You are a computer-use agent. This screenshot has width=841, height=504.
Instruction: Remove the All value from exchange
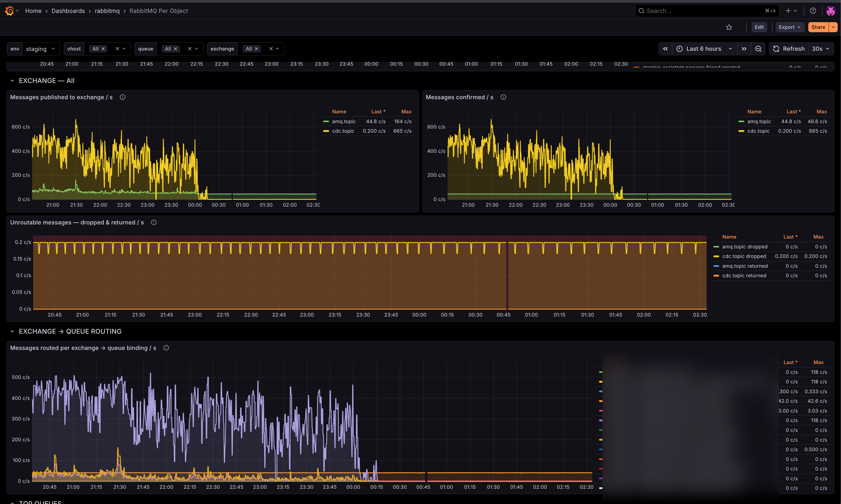(256, 49)
